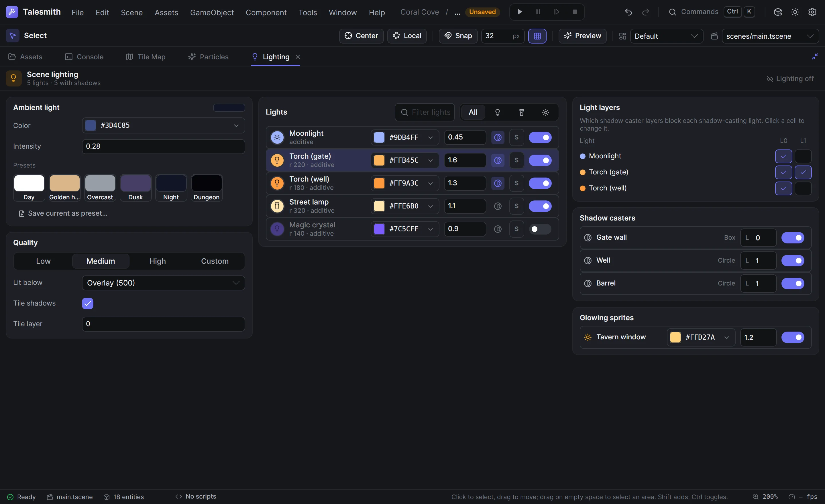Viewport: 825px width, 504px height.
Task: Click the Pause playback icon
Action: coord(538,12)
